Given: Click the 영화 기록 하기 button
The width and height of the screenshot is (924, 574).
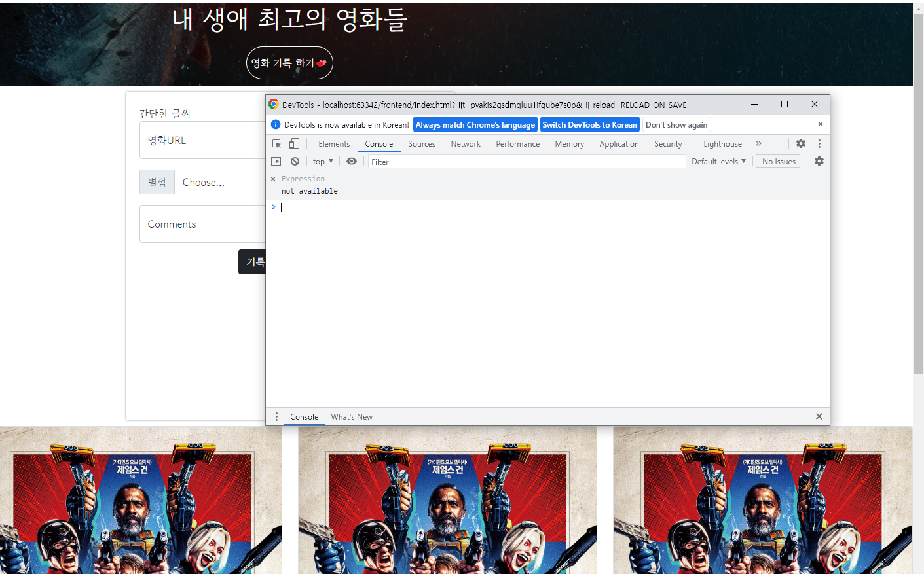Looking at the screenshot, I should click(289, 63).
